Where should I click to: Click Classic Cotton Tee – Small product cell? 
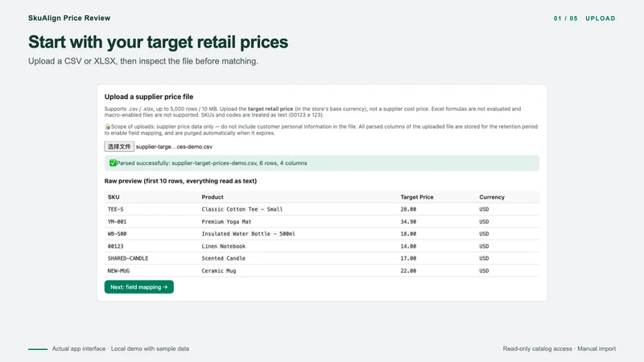pos(242,209)
